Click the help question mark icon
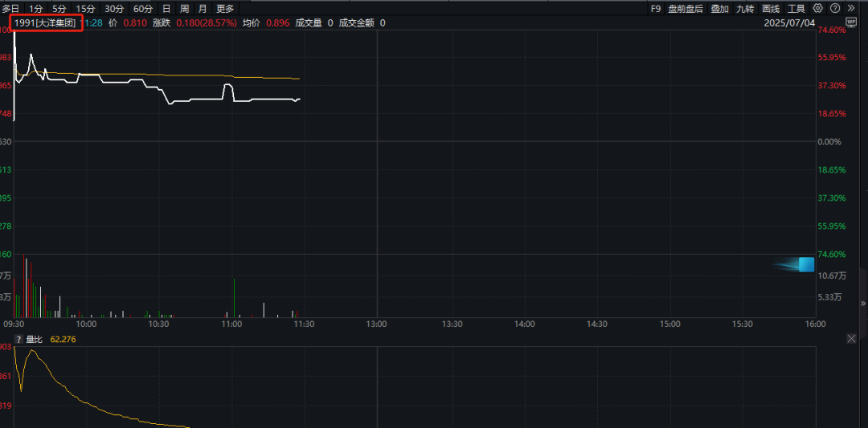The width and height of the screenshot is (868, 428). pos(833,8)
